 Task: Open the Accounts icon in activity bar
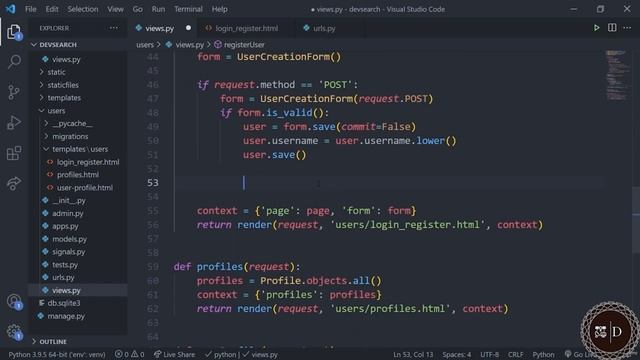tap(14, 302)
